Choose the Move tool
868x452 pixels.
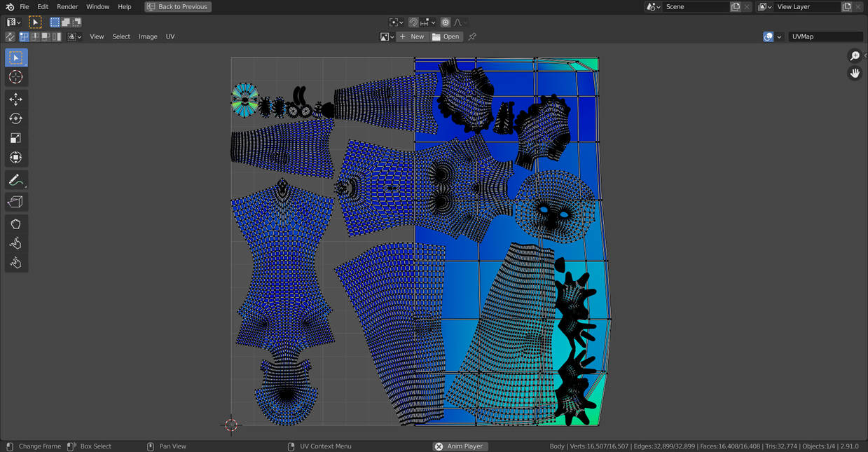[16, 100]
